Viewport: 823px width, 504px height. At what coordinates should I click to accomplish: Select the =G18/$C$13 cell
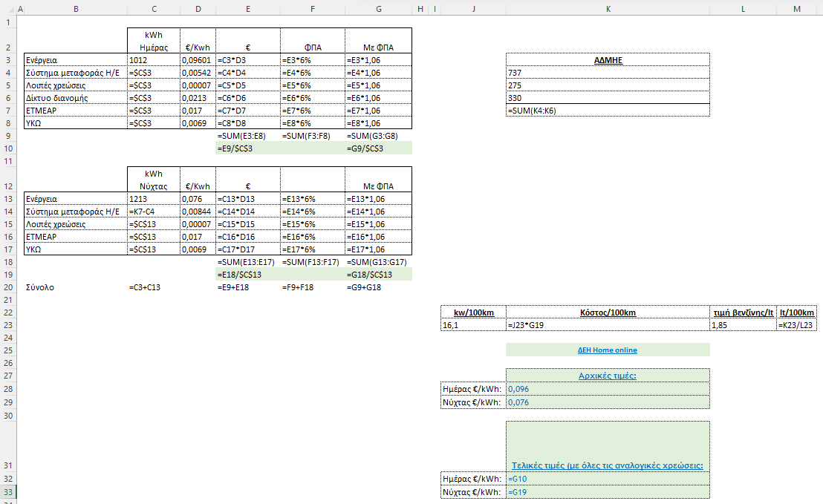pyautogui.click(x=378, y=275)
